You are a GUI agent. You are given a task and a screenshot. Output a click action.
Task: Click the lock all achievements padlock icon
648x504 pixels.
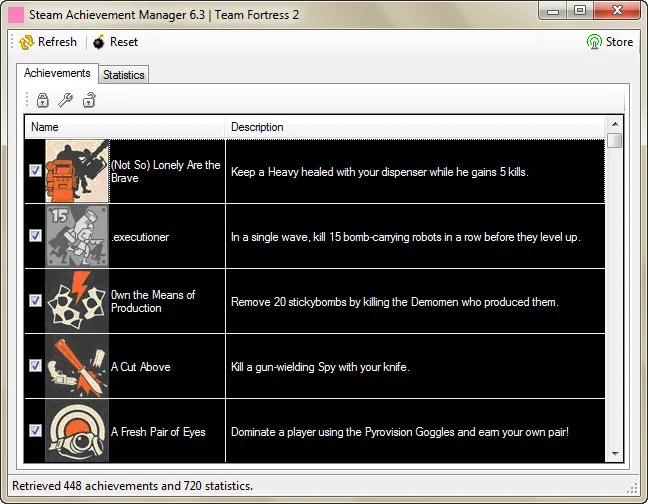tap(43, 100)
